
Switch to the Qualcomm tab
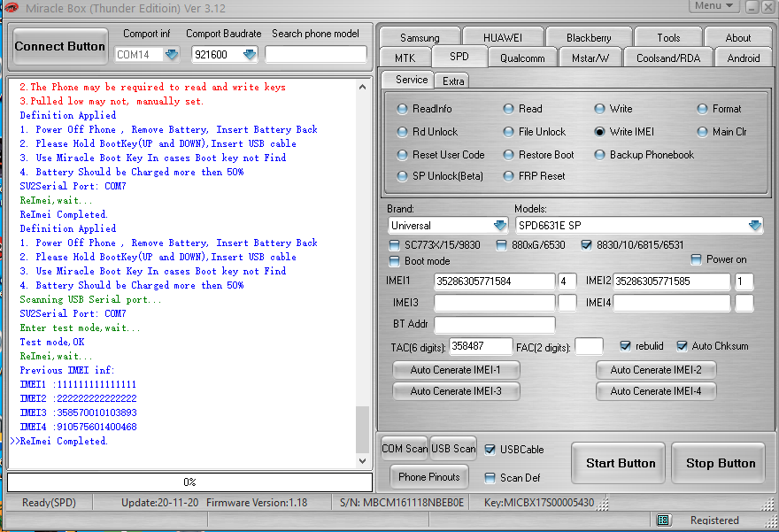522,58
